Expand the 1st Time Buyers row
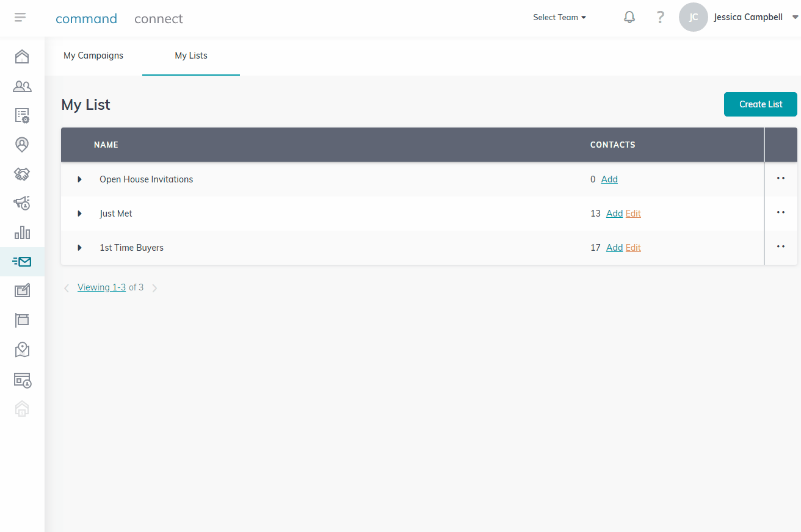801x532 pixels. [79, 248]
